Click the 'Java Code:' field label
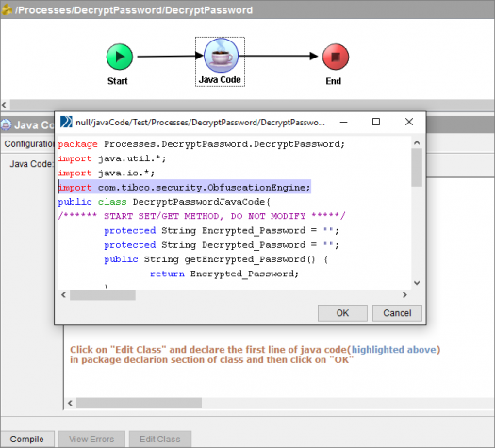The height and width of the screenshot is (448, 495). tap(31, 164)
